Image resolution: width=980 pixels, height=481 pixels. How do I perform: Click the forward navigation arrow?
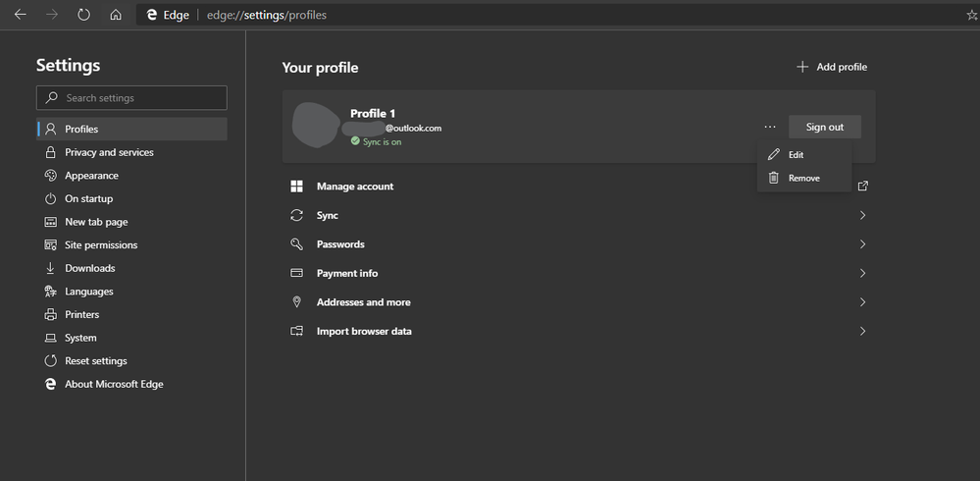coord(52,15)
